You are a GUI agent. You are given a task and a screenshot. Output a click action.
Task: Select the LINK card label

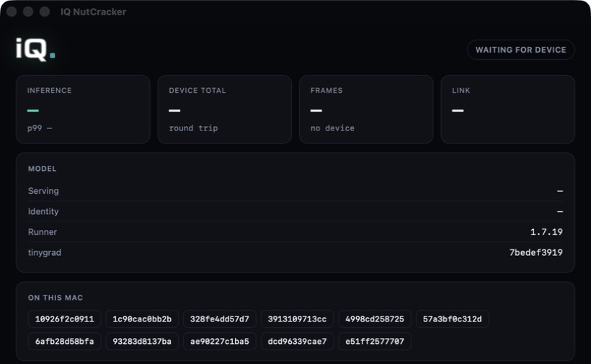461,90
